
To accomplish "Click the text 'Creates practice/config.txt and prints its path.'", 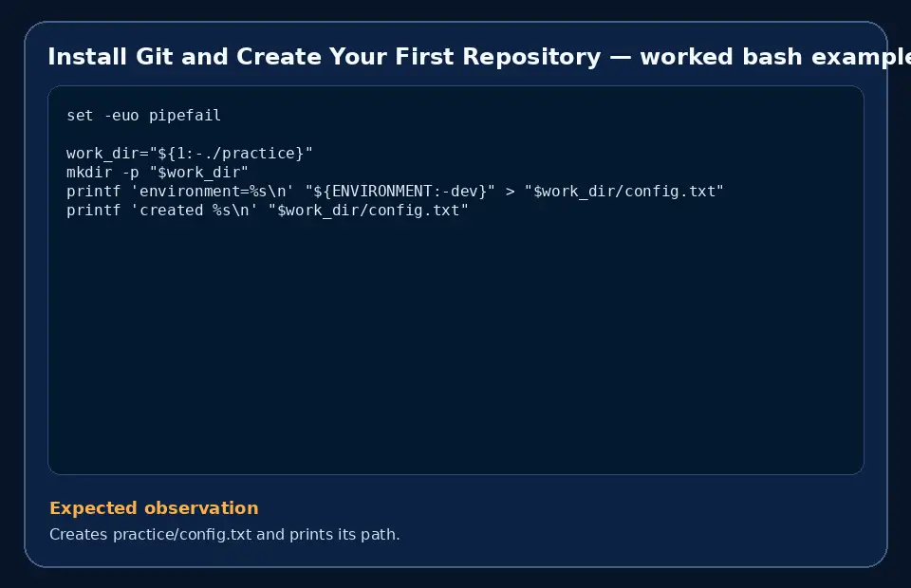I will tap(225, 534).
